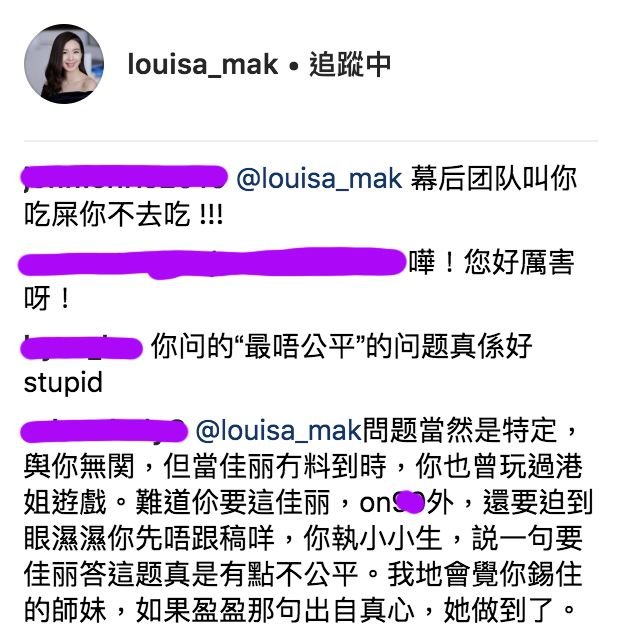Select the 幕后团队叫你 comment text
This screenshot has width=624, height=634.
pos(493,178)
